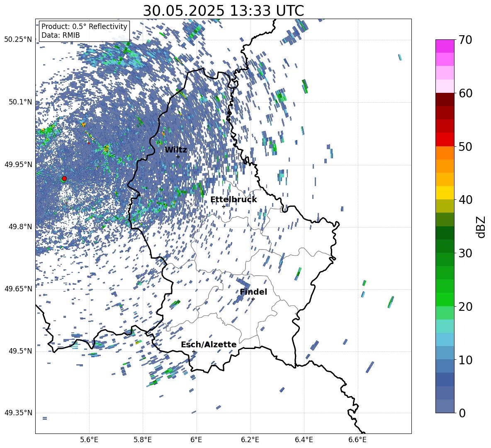This screenshot has height=448, width=491.
Task: Click the Findel station label
Action: click(253, 292)
